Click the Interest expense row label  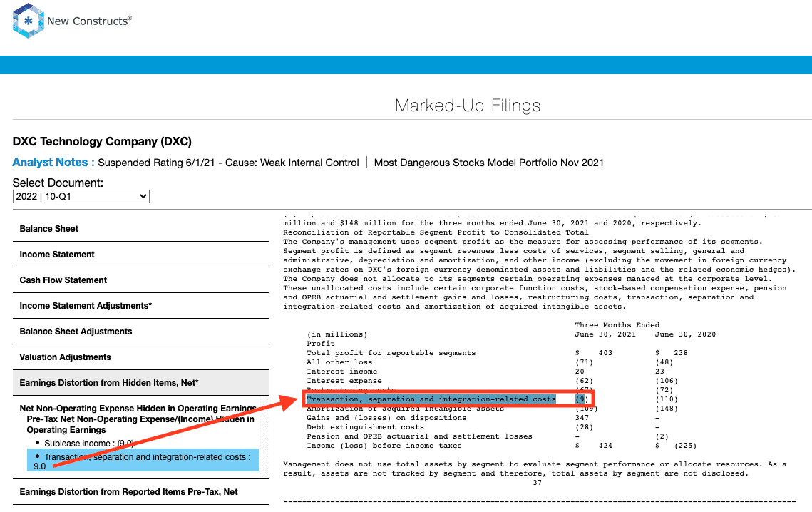tap(344, 381)
